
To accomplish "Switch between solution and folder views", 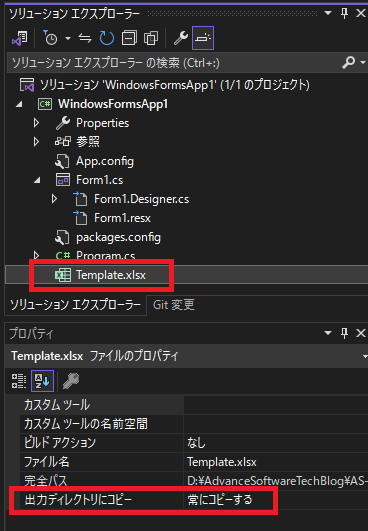I will (20, 38).
